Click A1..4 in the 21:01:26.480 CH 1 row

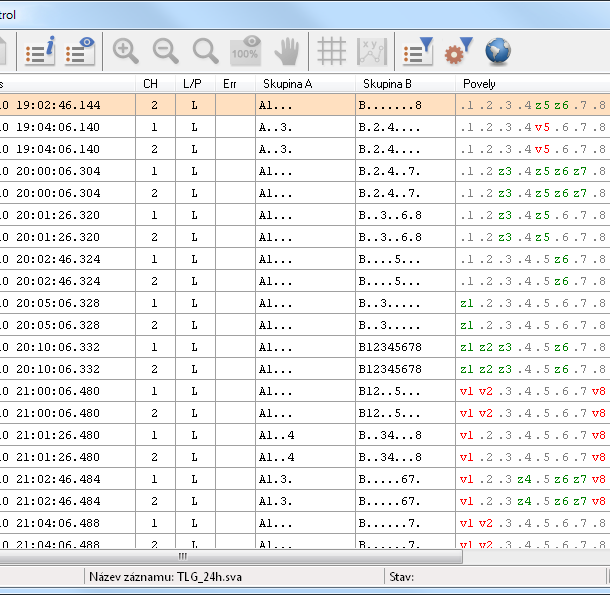277,435
